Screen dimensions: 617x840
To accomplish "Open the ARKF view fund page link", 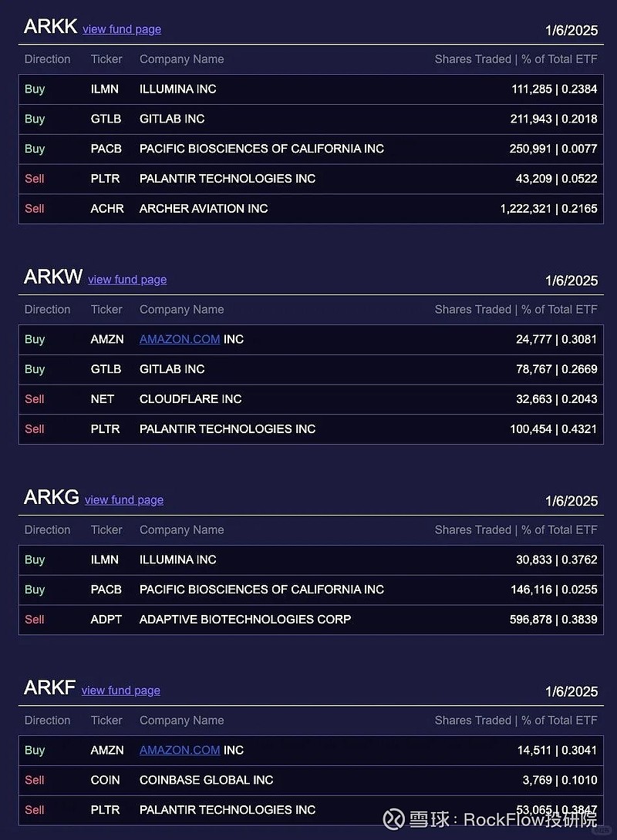I will [x=121, y=690].
